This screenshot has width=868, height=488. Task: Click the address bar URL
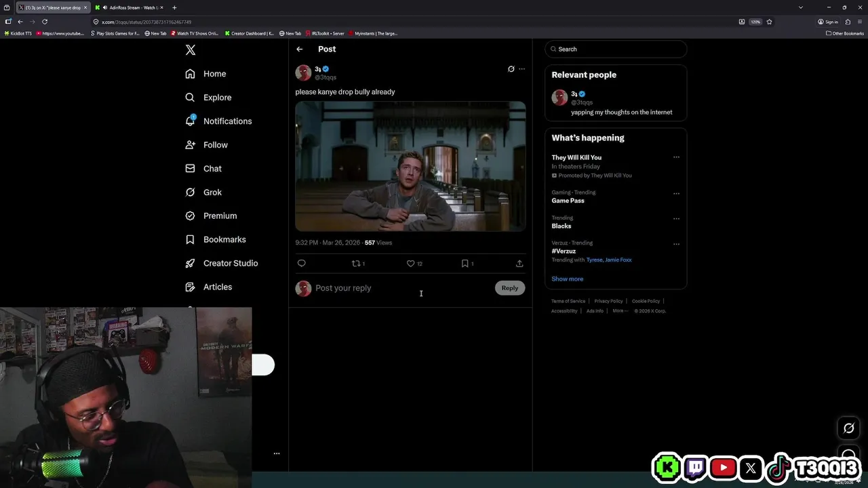click(x=146, y=22)
